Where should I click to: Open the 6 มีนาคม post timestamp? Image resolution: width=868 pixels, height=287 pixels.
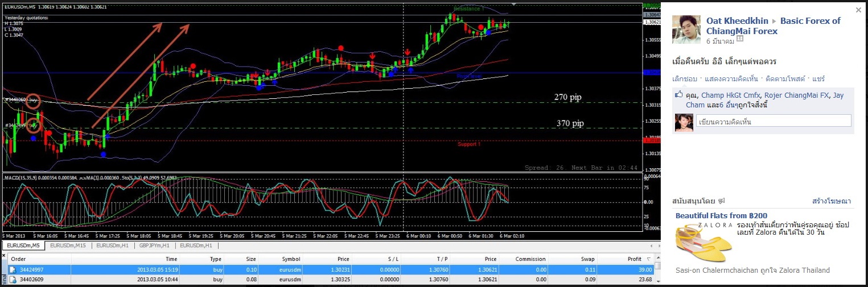(720, 41)
